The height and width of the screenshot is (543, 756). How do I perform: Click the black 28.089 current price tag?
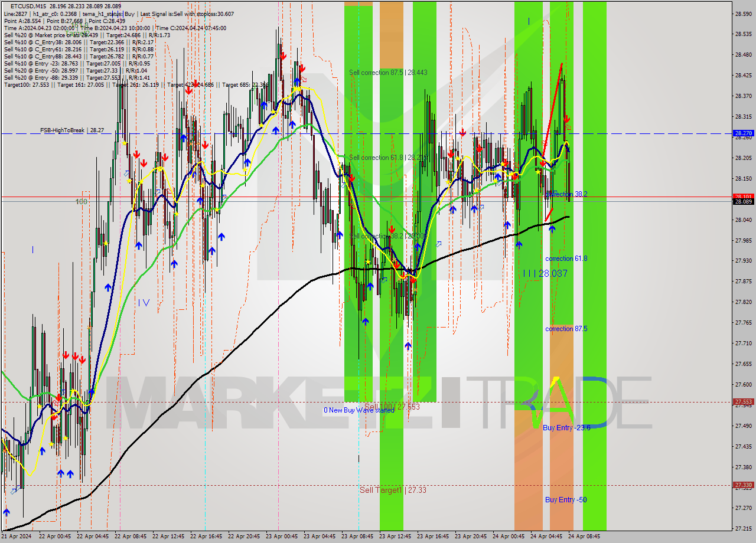[x=743, y=202]
